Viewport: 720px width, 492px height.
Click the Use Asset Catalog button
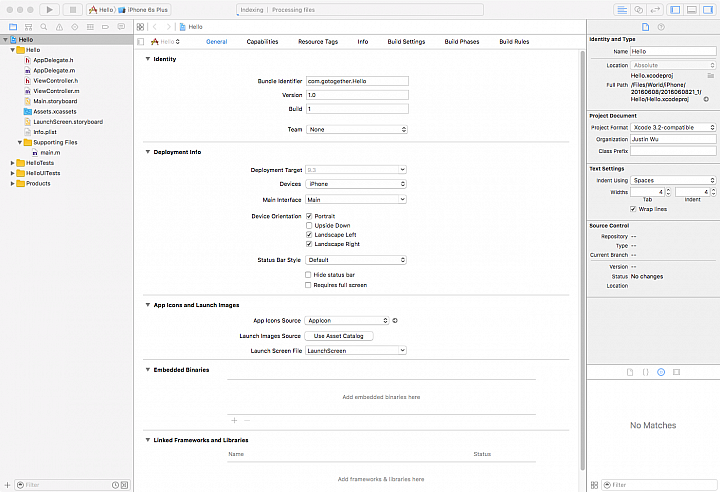[x=339, y=336]
